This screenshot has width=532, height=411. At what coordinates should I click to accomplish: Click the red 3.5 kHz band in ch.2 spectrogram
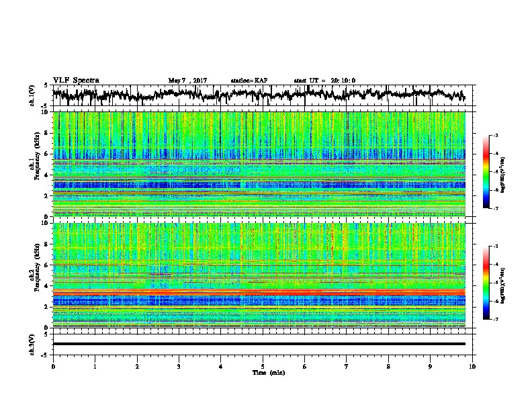click(259, 292)
